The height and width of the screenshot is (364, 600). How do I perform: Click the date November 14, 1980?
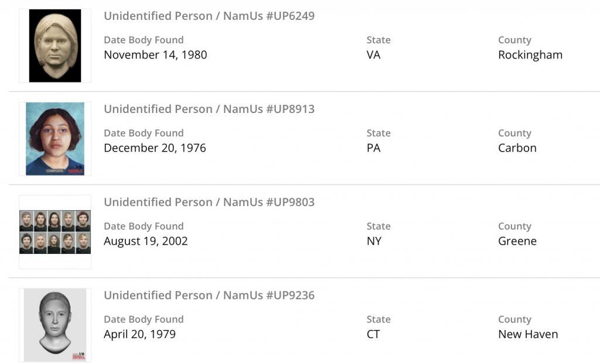(155, 55)
